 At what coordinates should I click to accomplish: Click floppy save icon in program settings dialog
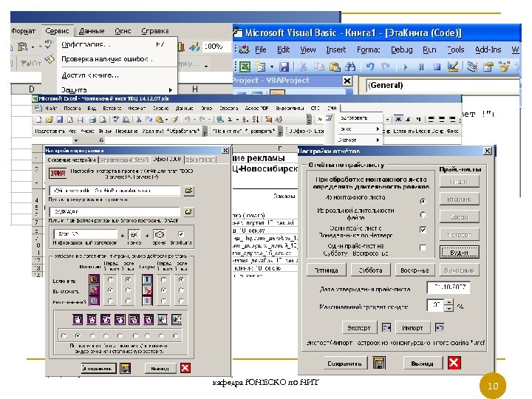click(x=125, y=368)
